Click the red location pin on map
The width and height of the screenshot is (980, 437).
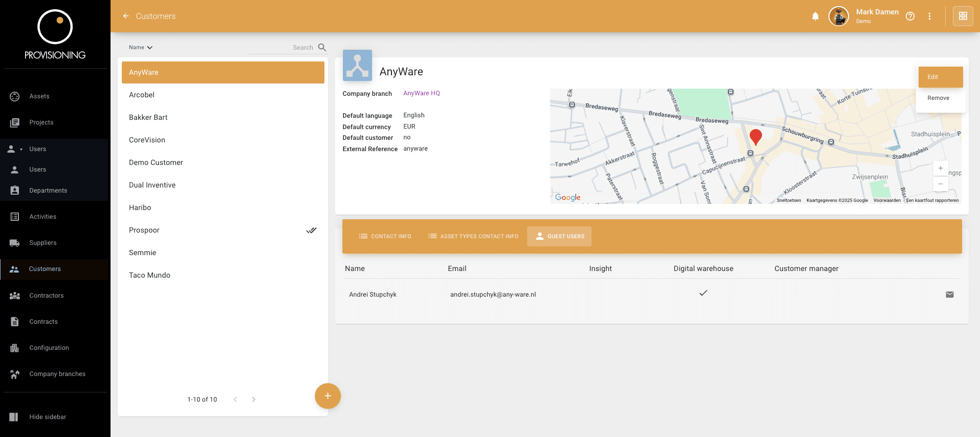pyautogui.click(x=755, y=137)
